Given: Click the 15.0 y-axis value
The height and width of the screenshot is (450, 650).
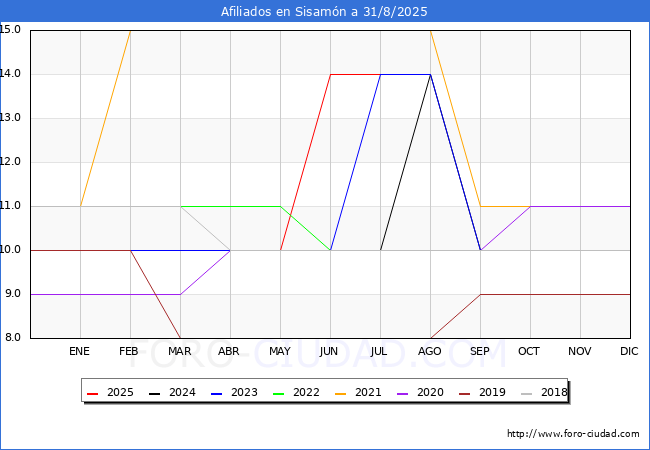Looking at the screenshot, I should pos(10,29).
